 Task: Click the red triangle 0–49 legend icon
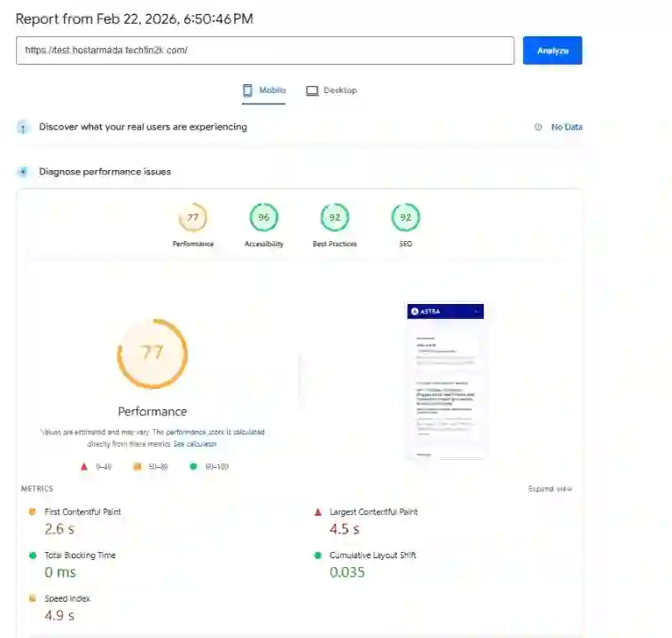tap(84, 467)
